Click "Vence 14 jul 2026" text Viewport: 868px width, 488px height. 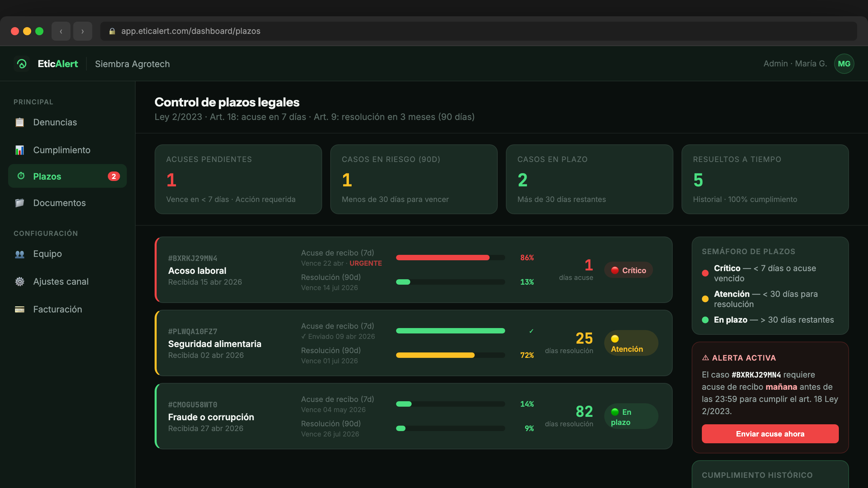point(330,288)
